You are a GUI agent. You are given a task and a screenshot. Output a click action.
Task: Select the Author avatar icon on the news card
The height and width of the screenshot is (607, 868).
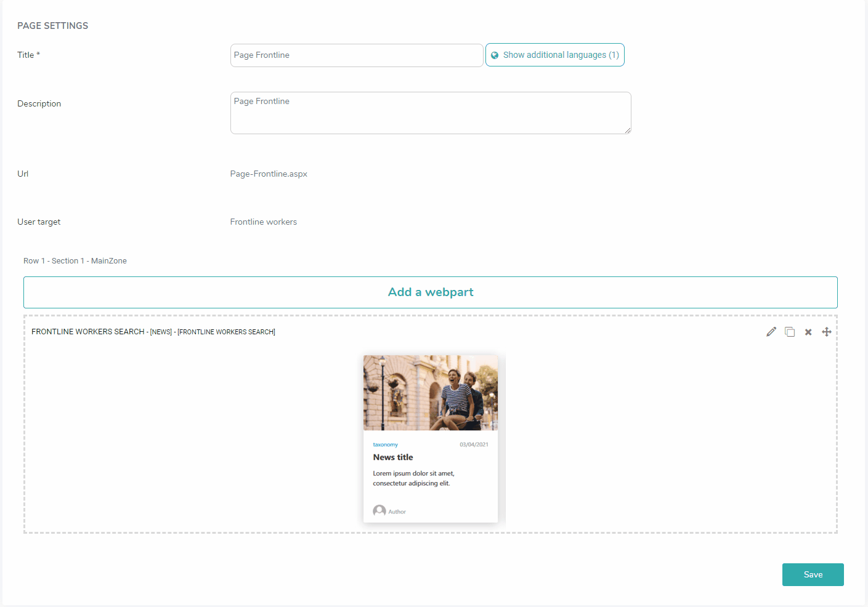[378, 510]
